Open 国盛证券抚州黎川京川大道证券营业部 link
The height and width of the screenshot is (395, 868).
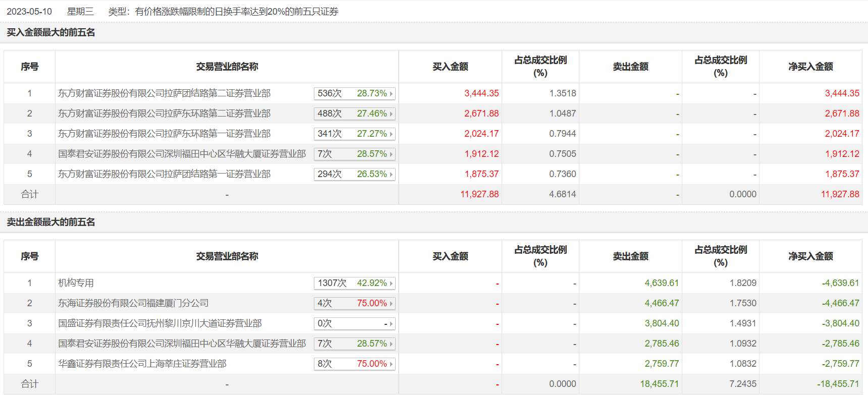coord(160,323)
